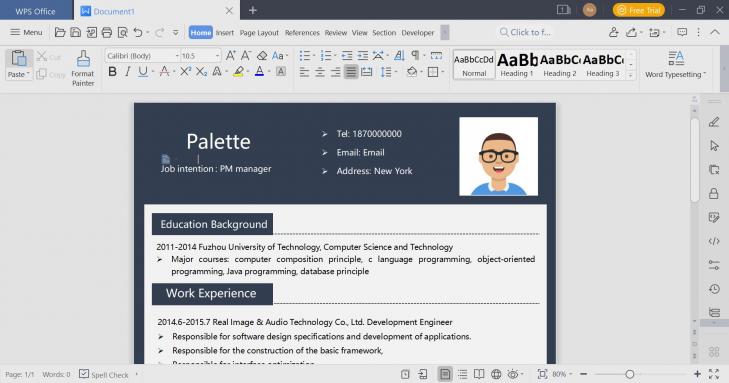Print the document with the printer icon

coord(107,33)
